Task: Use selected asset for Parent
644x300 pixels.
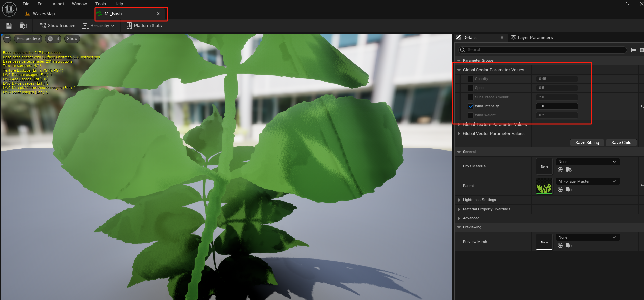Action: (x=560, y=189)
